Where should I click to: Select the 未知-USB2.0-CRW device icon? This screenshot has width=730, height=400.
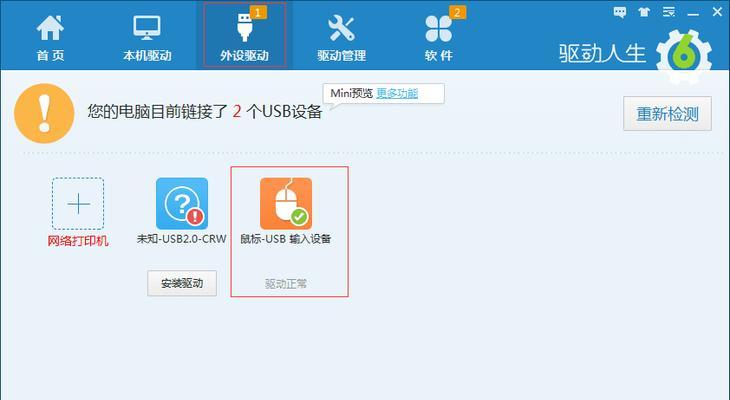pyautogui.click(x=182, y=203)
